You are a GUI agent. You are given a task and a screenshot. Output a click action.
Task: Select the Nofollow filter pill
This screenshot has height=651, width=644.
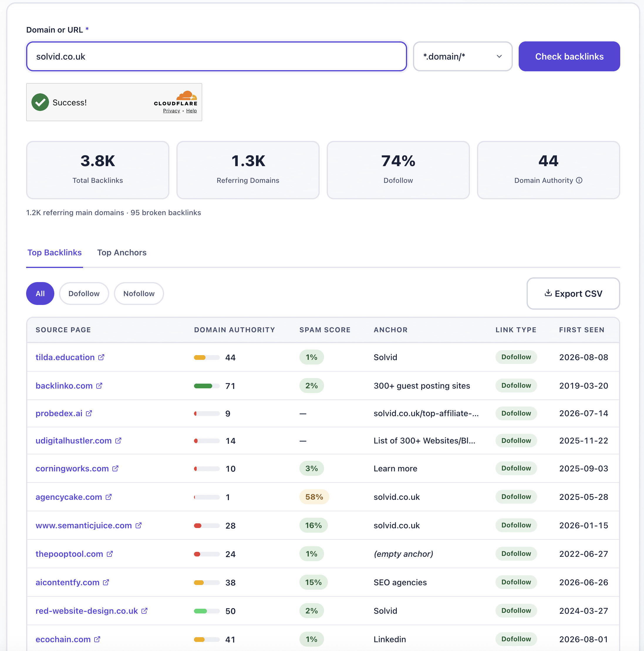[139, 294]
